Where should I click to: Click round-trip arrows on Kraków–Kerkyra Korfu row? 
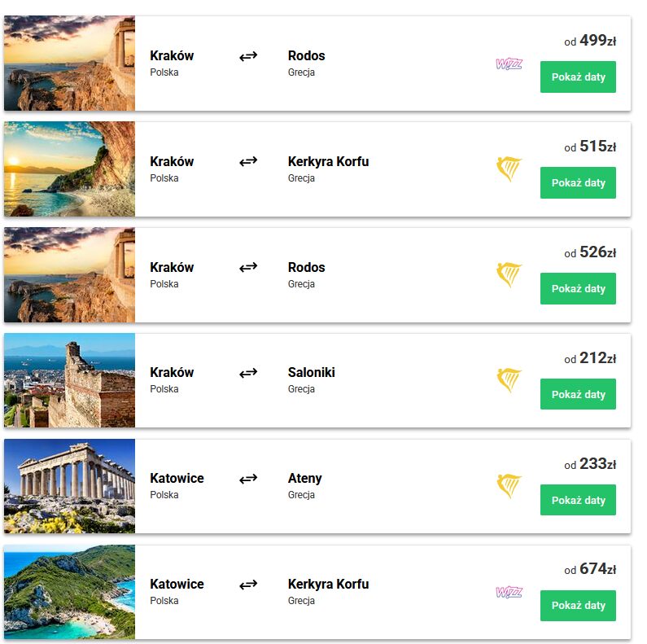pyautogui.click(x=248, y=161)
